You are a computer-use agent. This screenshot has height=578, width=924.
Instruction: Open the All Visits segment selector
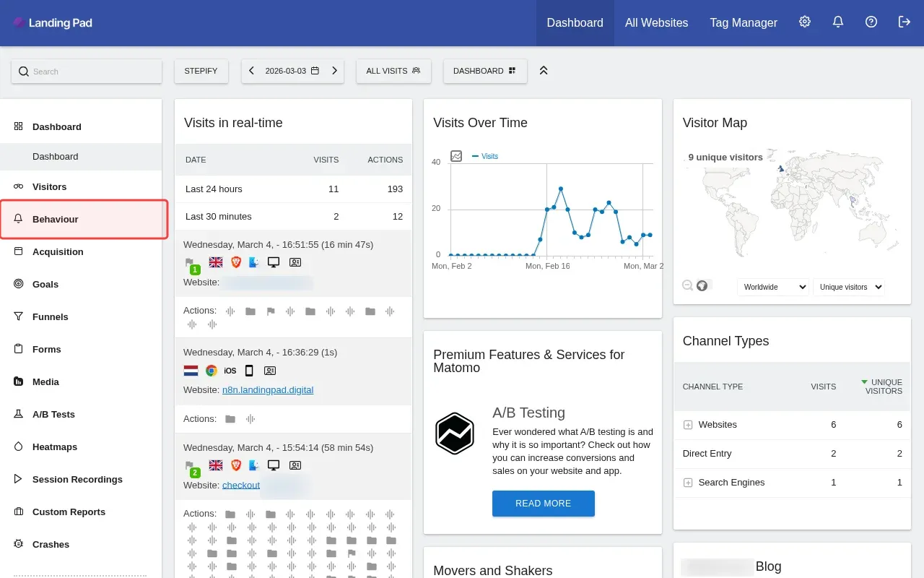click(x=393, y=71)
